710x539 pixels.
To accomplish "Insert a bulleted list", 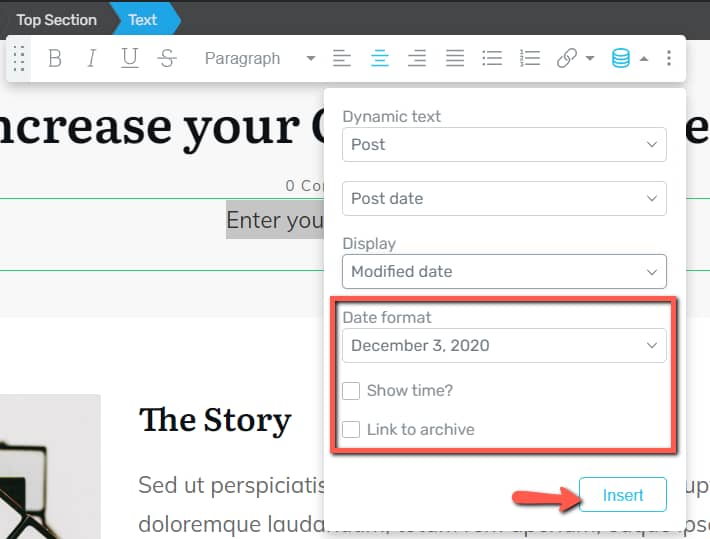I will click(492, 59).
